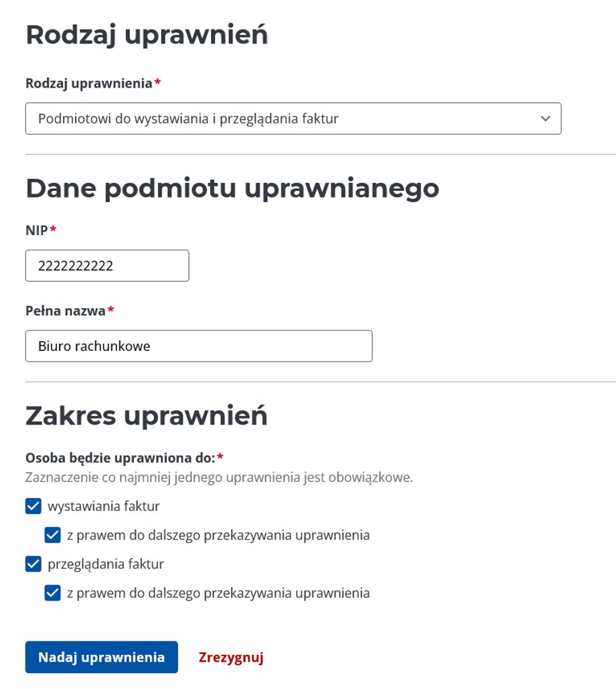
Task: Disable 'przeglądania faktur'
Action: (x=32, y=564)
